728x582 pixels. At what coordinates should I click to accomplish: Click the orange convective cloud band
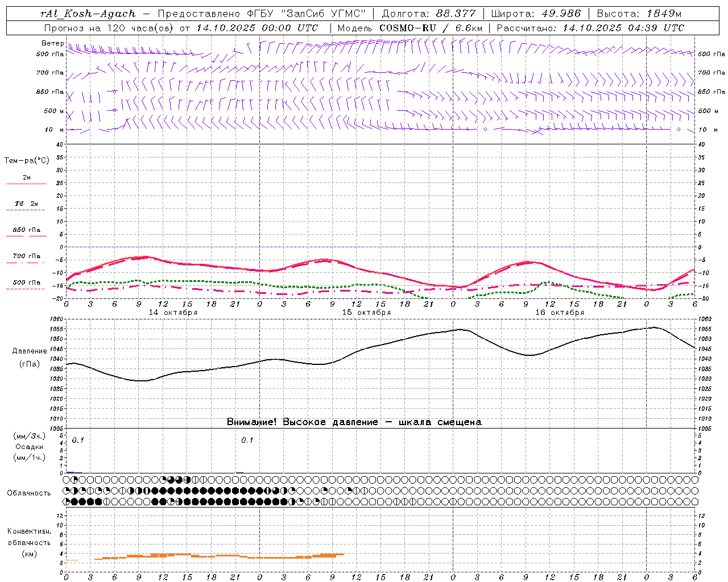click(219, 556)
